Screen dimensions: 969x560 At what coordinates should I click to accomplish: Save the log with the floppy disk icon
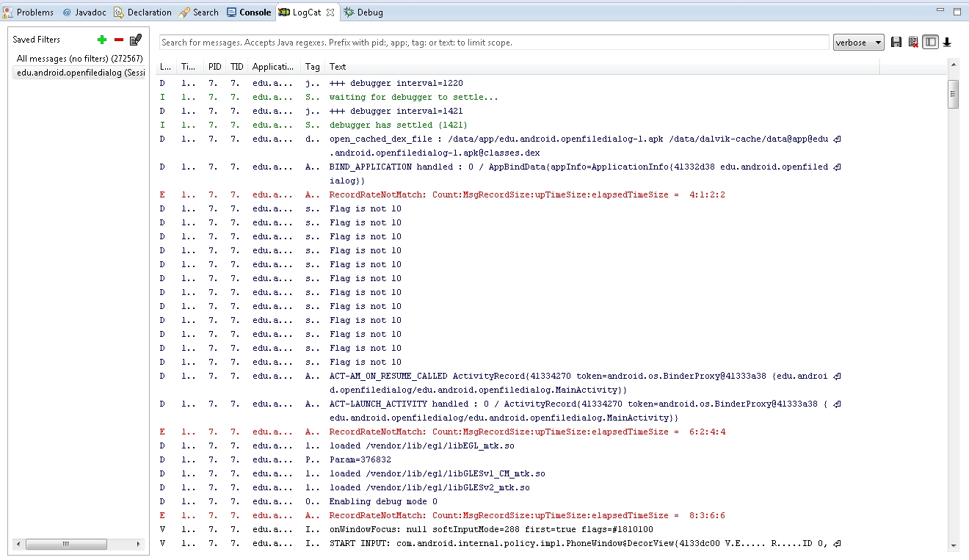point(896,43)
